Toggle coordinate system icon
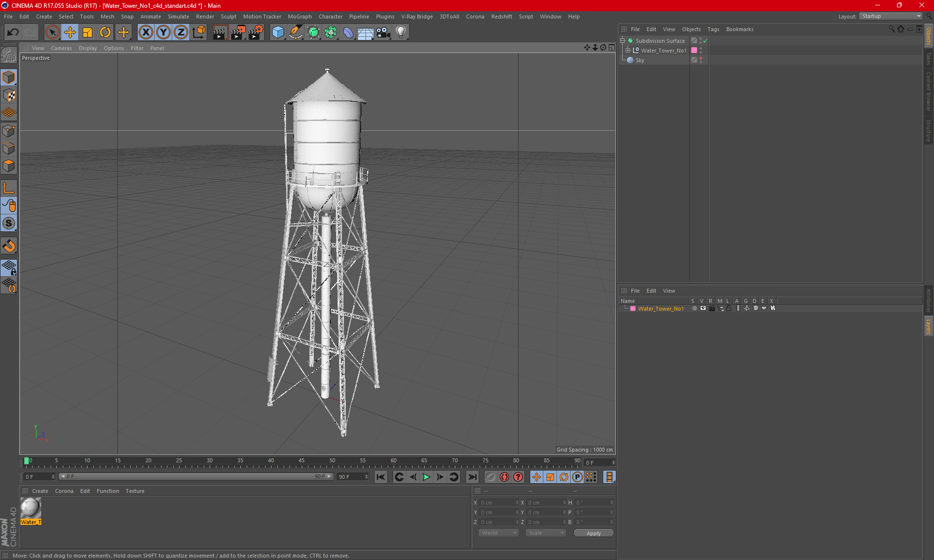 coord(198,33)
